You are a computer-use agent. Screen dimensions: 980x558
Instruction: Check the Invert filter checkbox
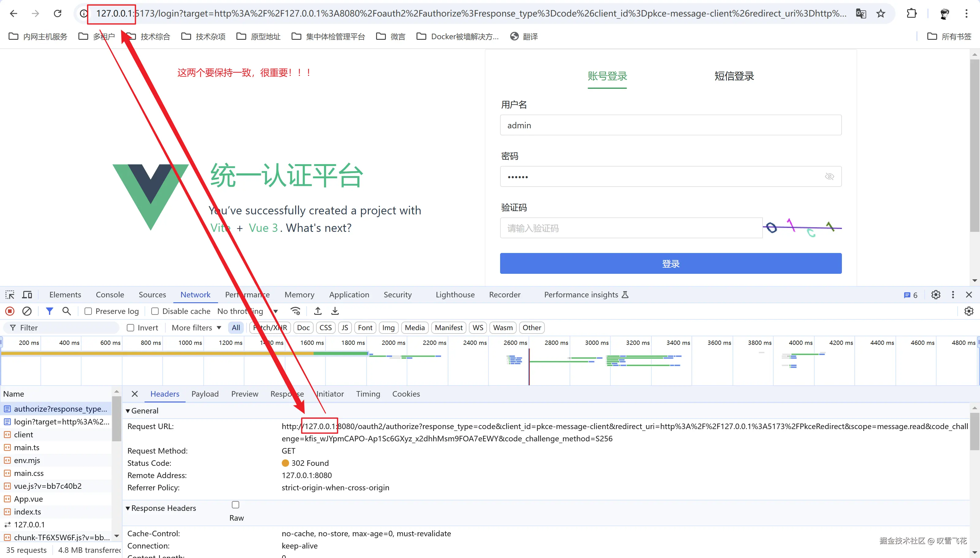(130, 328)
